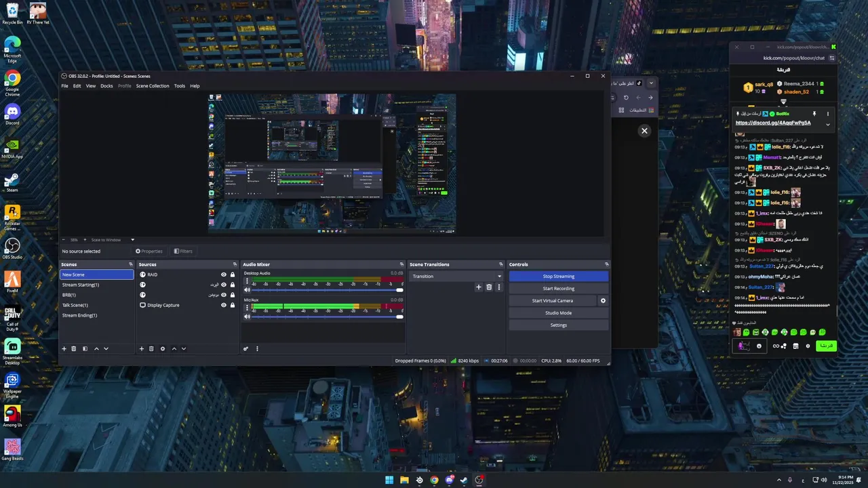868x488 pixels.
Task: Undock the Scene Transitions panel via float icon
Action: pos(501,264)
